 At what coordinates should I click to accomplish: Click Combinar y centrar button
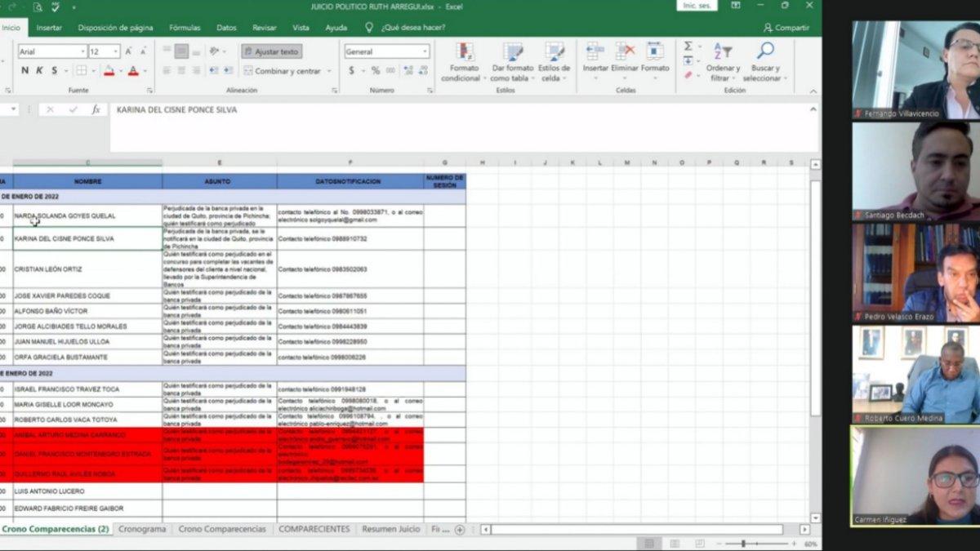287,71
